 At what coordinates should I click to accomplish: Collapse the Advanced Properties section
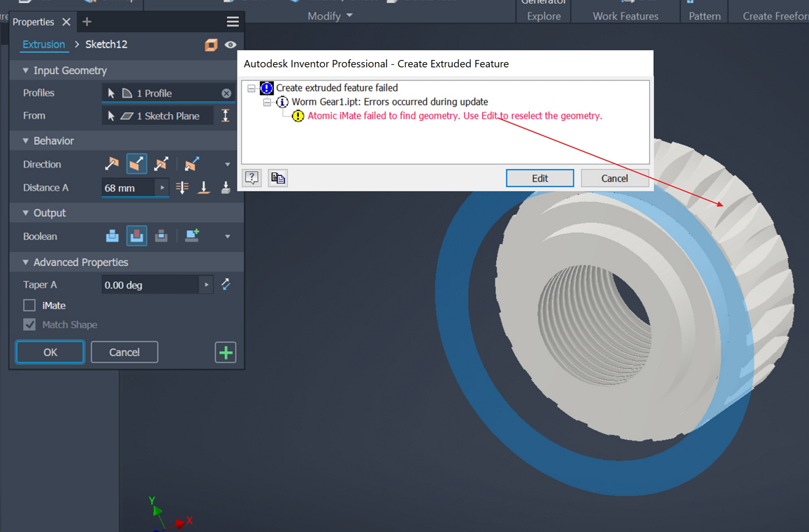[x=25, y=262]
